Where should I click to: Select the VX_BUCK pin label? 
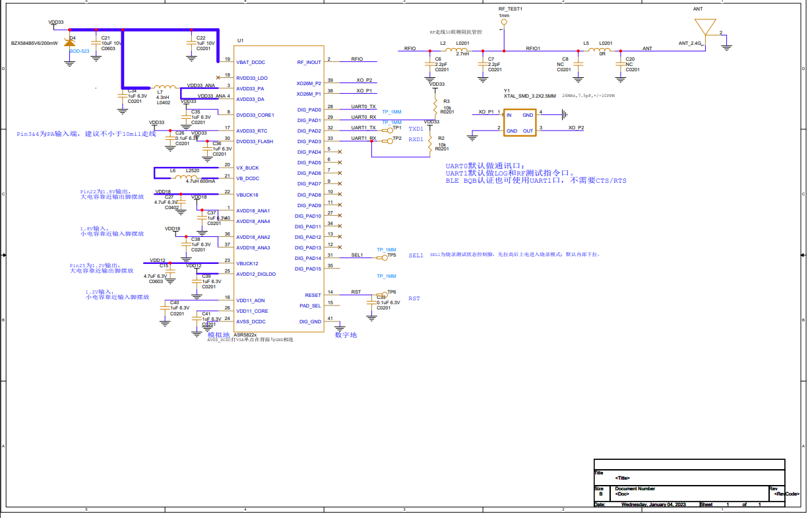point(247,168)
